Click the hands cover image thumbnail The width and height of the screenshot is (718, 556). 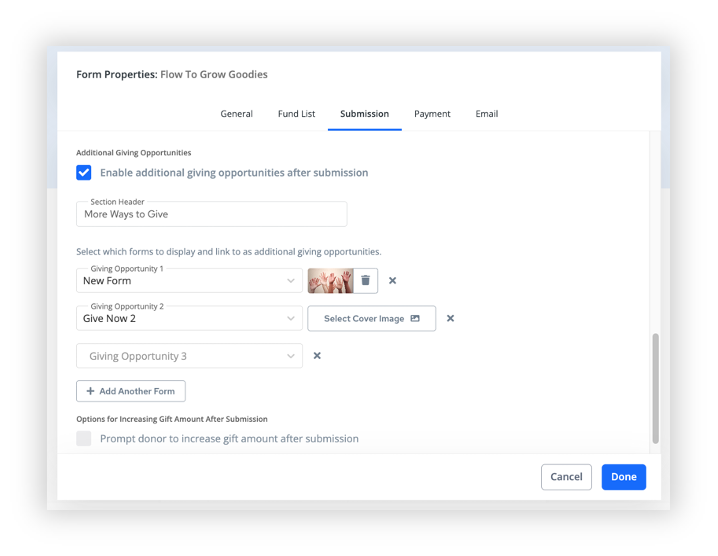pos(330,281)
